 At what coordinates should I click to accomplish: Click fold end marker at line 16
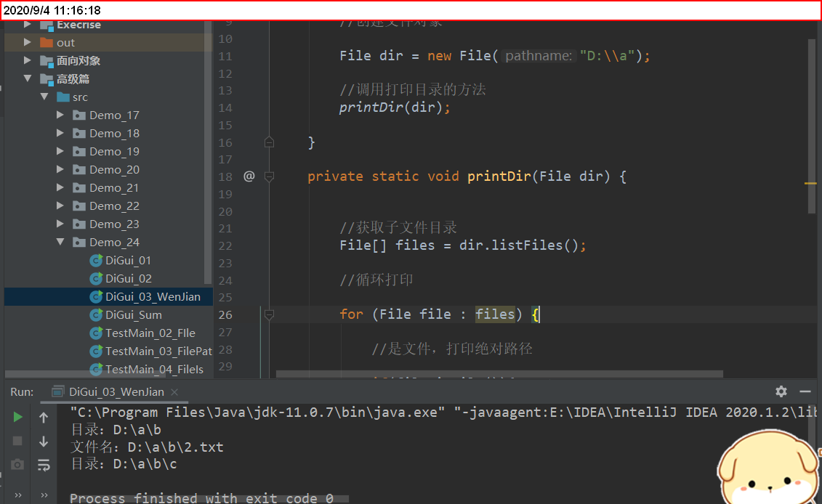pyautogui.click(x=269, y=142)
